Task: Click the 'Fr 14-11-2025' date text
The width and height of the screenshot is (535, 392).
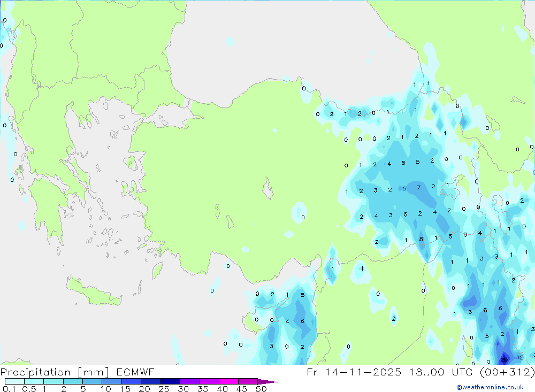Action: (x=354, y=372)
